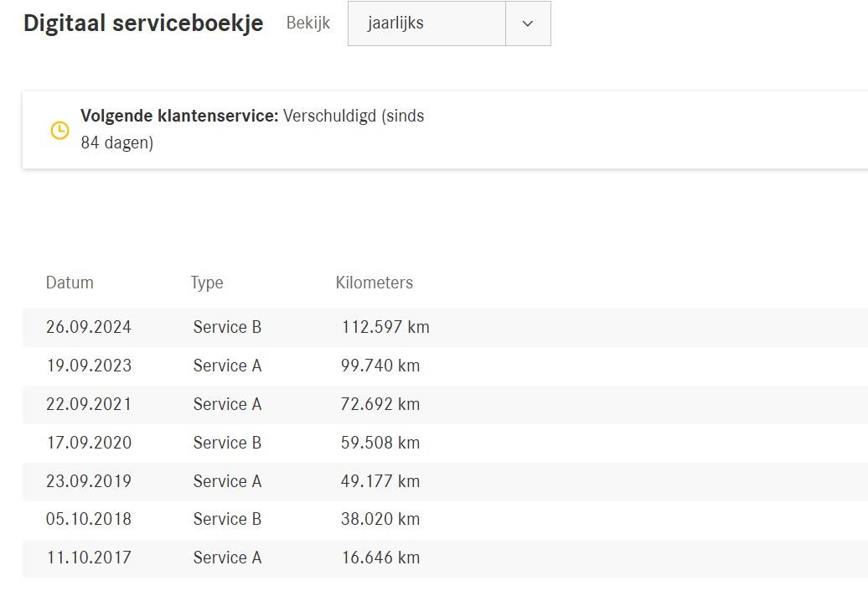
Task: Click the yellow clock icon
Action: click(x=59, y=130)
